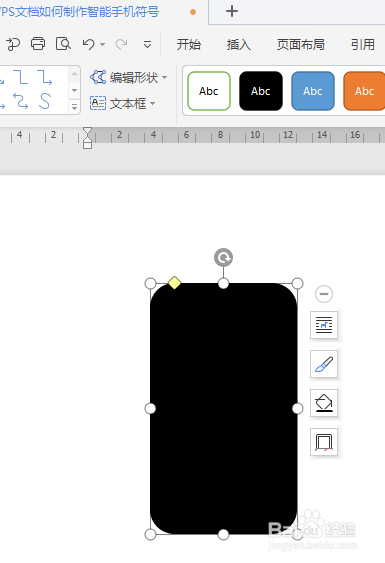This screenshot has height=563, width=385.
Task: Open the shape outline icon
Action: coord(324,442)
